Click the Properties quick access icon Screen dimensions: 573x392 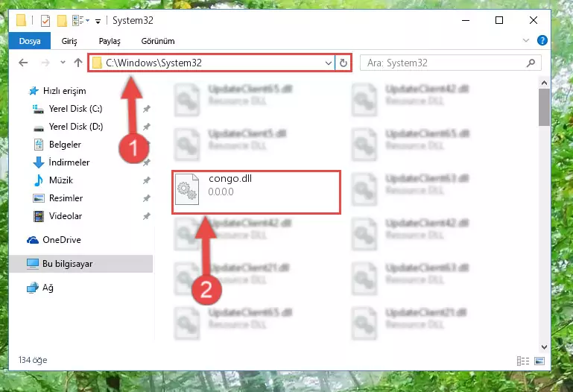point(45,21)
